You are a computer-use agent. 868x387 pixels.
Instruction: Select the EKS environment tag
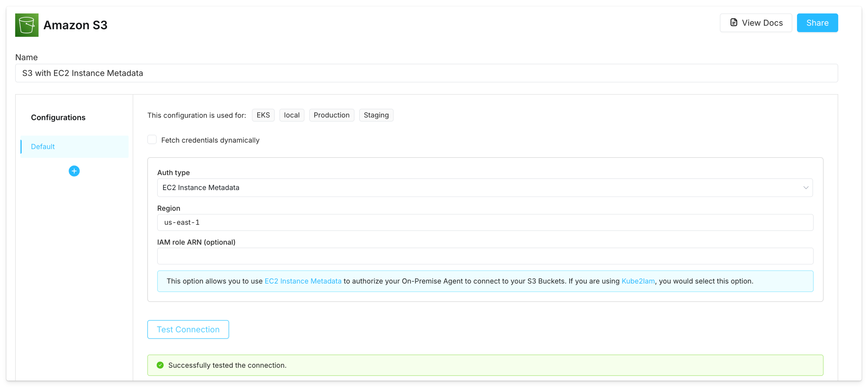pyautogui.click(x=263, y=115)
